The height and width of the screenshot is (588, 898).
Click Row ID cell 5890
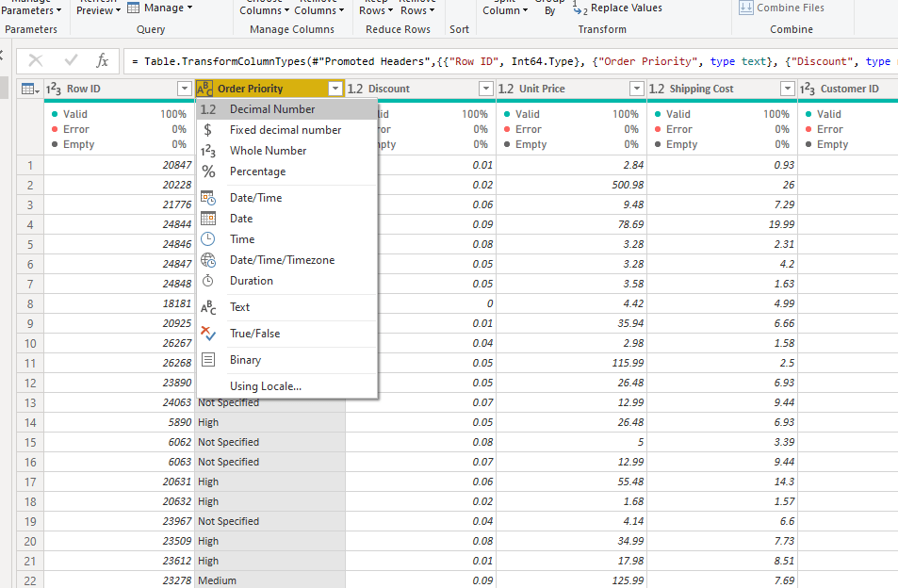(x=119, y=422)
